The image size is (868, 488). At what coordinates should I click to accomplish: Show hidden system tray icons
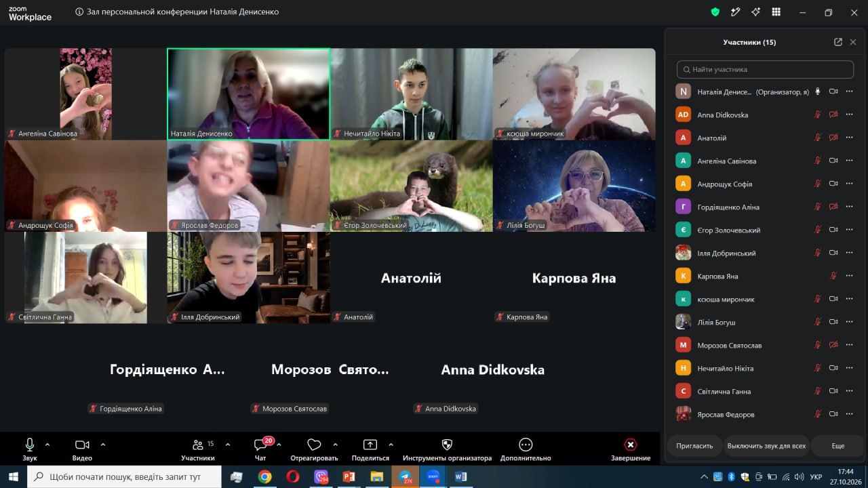click(704, 476)
